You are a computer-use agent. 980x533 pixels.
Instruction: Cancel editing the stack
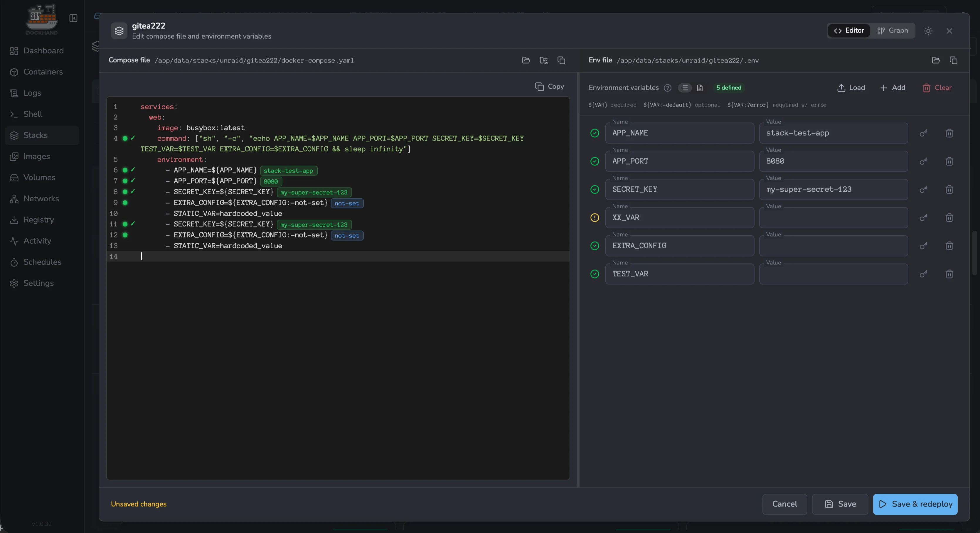pos(784,504)
